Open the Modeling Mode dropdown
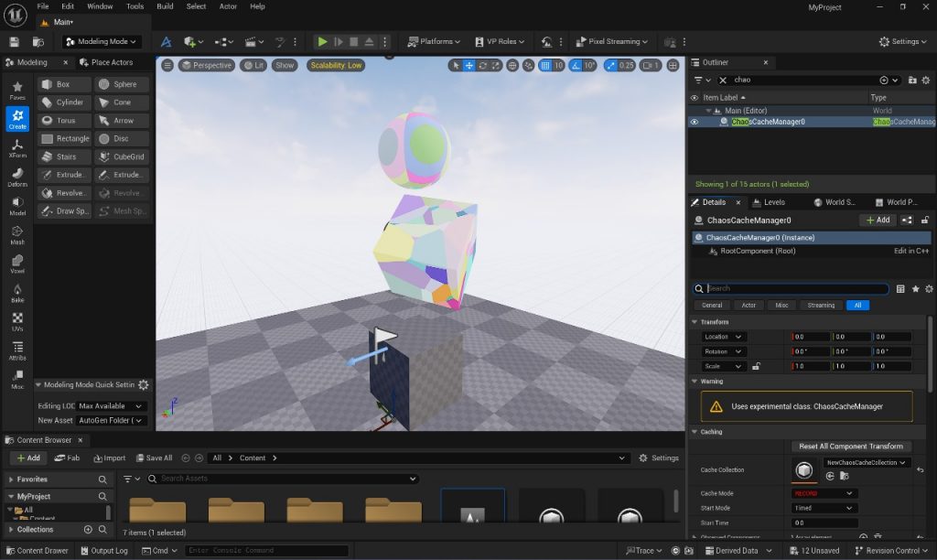This screenshot has width=937, height=560. tap(101, 42)
